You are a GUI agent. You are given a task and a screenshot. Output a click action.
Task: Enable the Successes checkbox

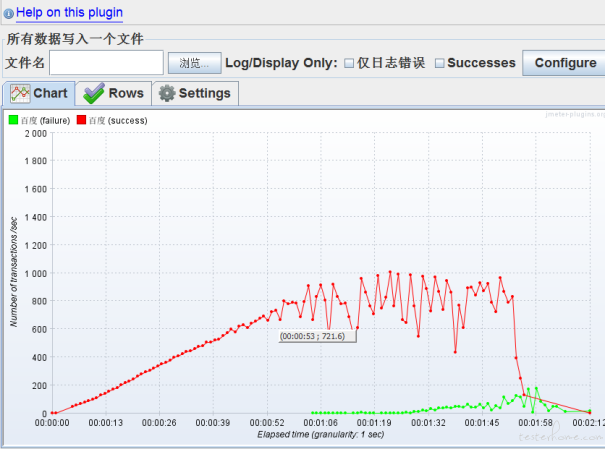(x=439, y=63)
